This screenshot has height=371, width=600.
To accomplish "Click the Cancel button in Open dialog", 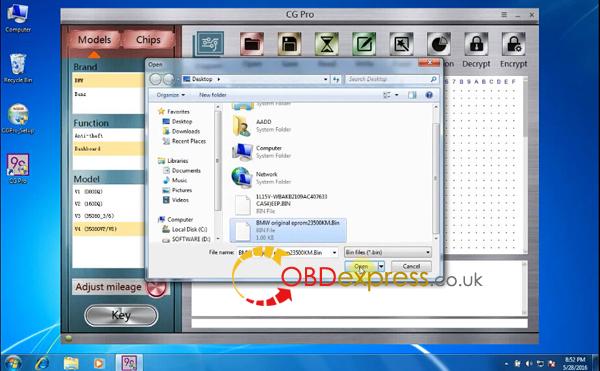I will (411, 266).
